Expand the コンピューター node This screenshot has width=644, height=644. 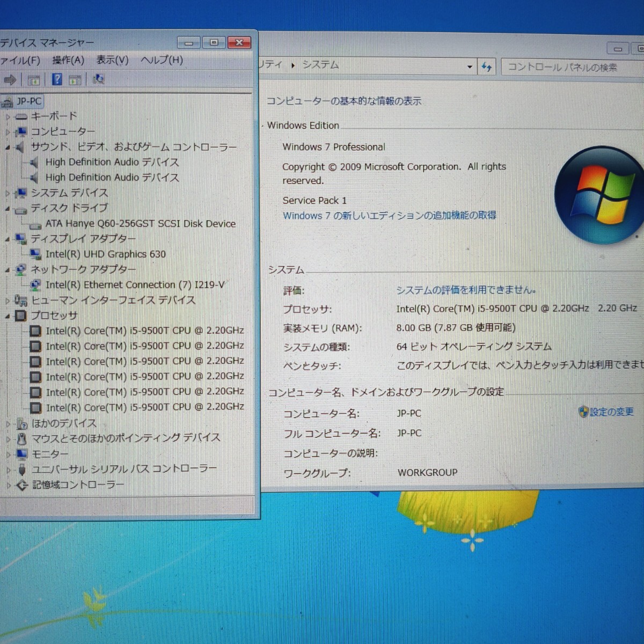point(8,132)
